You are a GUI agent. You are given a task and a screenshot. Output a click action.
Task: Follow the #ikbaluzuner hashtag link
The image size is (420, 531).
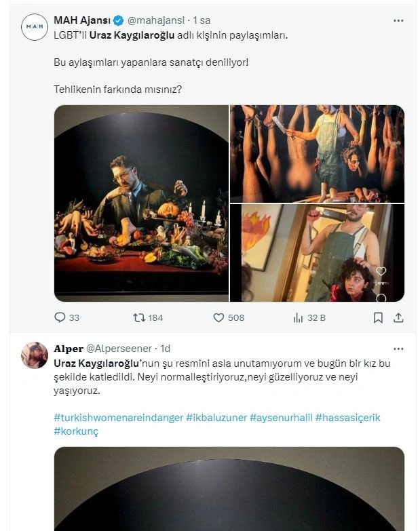tap(216, 418)
